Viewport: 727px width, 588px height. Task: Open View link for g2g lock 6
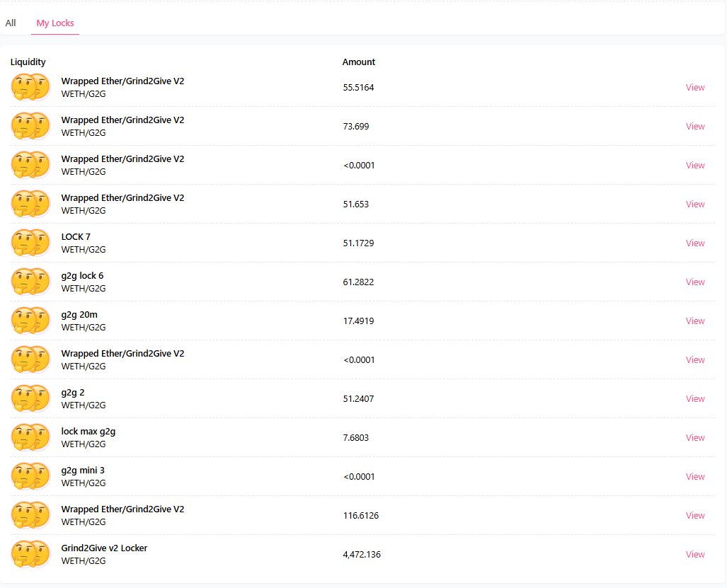click(x=695, y=282)
